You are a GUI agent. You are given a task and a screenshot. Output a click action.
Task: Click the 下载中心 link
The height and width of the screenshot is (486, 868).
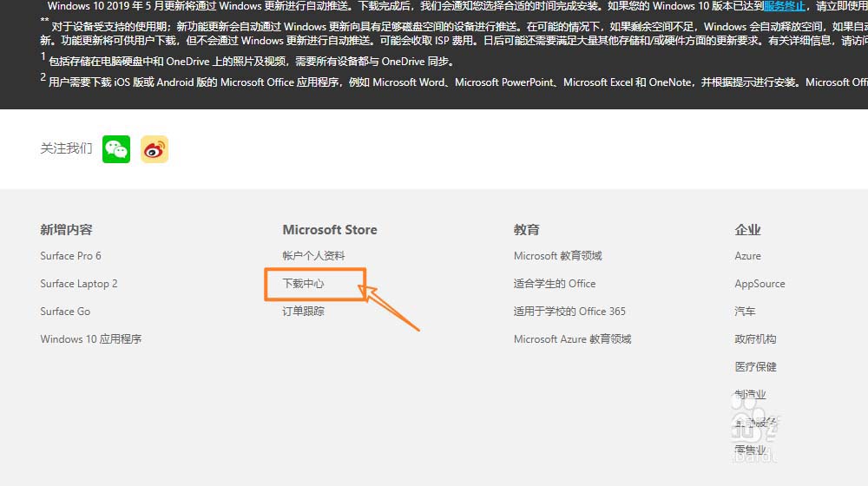click(303, 284)
